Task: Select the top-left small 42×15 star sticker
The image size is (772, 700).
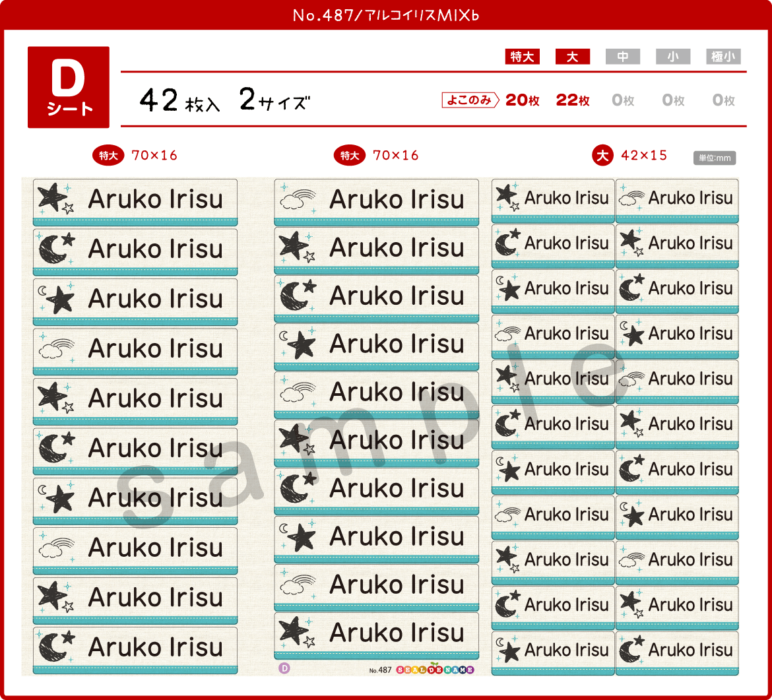Action: coord(553,201)
